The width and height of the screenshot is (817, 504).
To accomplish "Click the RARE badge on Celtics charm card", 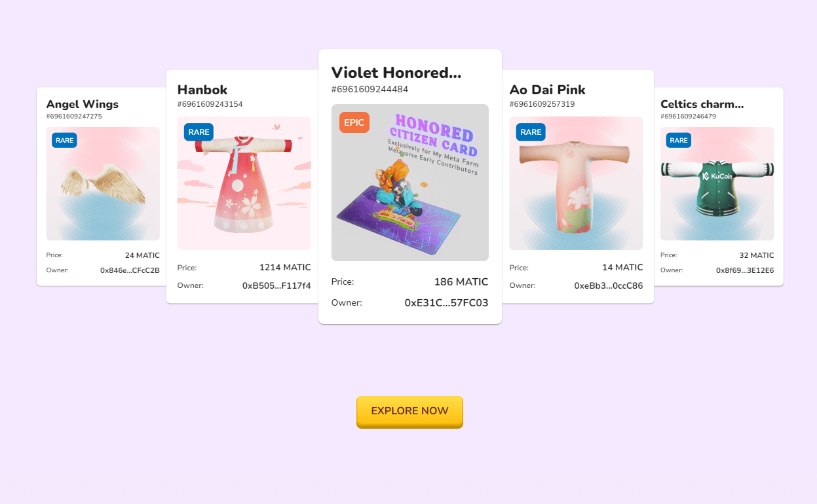I will tap(679, 140).
